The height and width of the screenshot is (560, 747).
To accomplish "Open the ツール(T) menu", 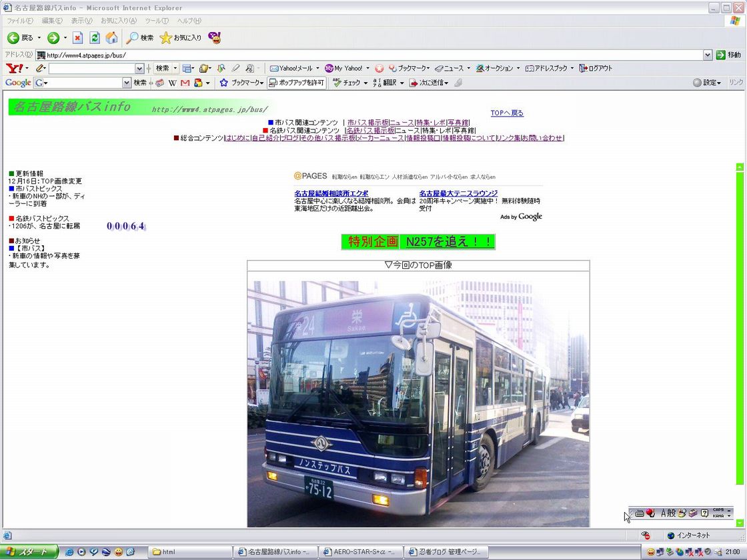I will pyautogui.click(x=157, y=21).
